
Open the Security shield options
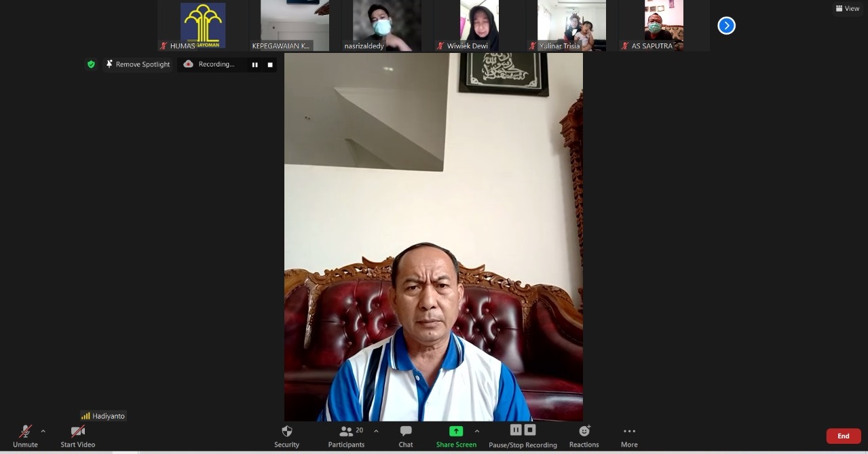pyautogui.click(x=286, y=436)
